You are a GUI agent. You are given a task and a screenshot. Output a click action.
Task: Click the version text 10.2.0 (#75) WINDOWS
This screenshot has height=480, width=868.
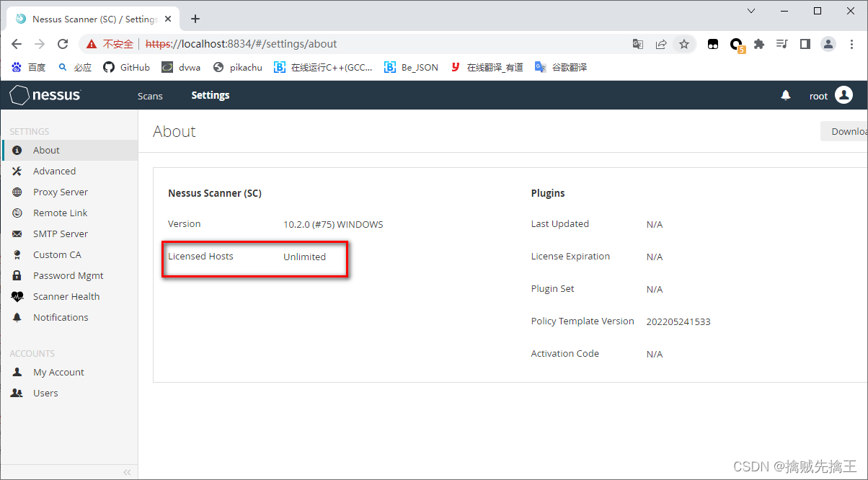pyautogui.click(x=333, y=224)
